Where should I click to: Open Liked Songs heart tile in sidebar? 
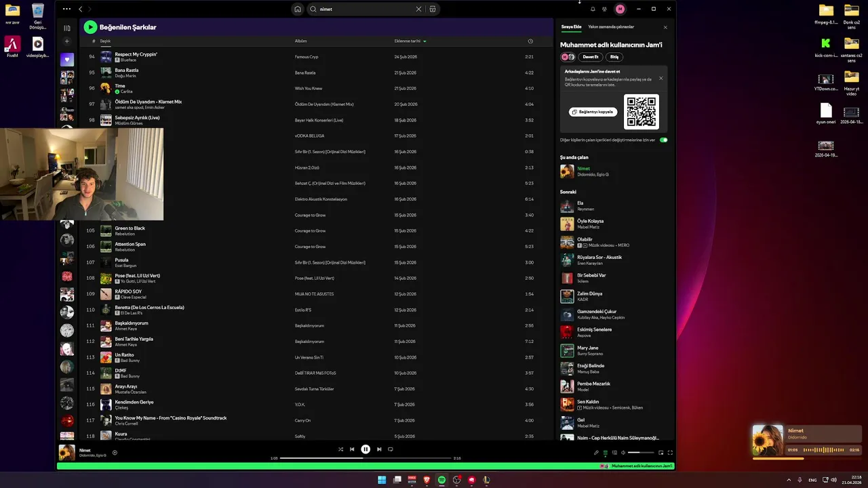(67, 60)
